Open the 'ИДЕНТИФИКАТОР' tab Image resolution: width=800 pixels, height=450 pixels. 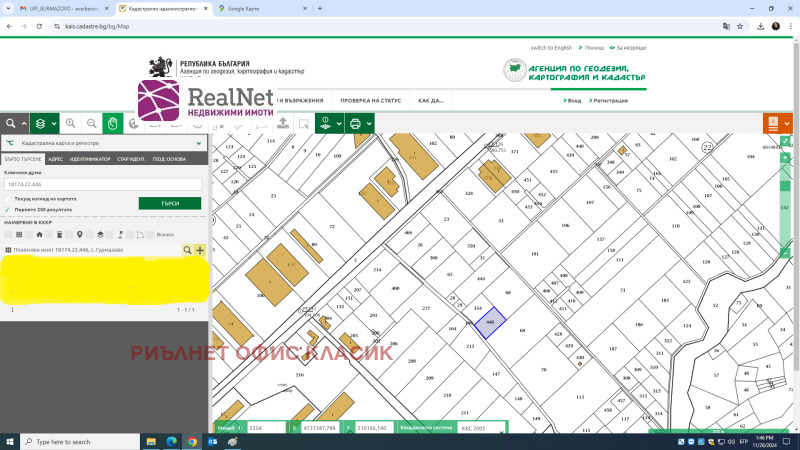[89, 159]
